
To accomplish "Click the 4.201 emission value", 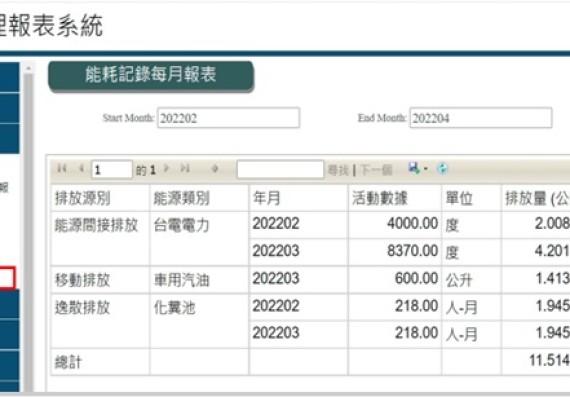I will pyautogui.click(x=552, y=251).
